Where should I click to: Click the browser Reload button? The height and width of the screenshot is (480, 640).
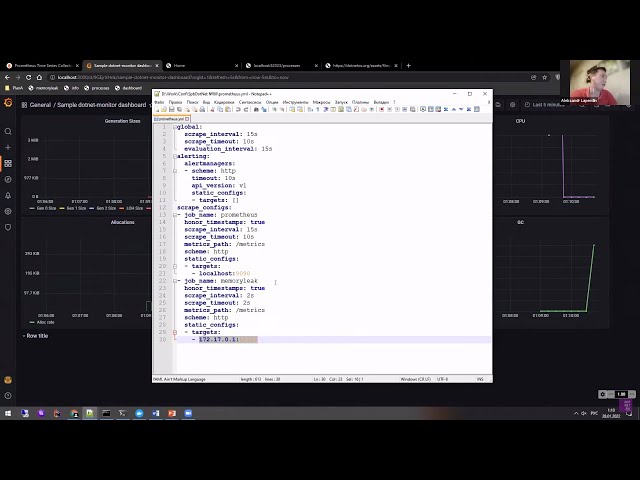pyautogui.click(x=29, y=77)
